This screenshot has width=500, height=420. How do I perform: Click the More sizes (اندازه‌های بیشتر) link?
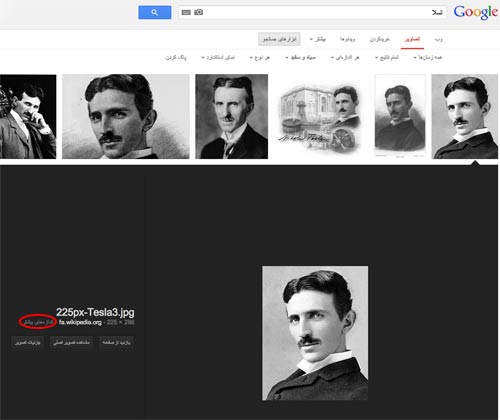[x=38, y=322]
